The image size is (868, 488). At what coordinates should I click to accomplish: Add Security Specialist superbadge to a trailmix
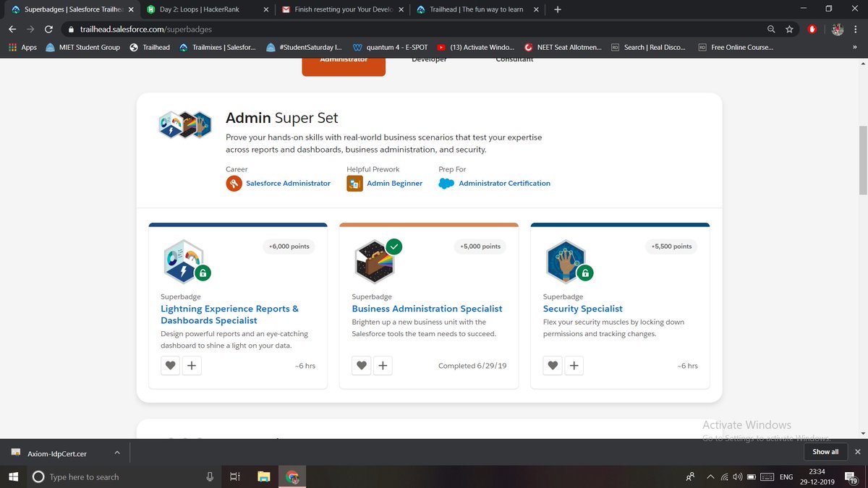click(x=574, y=366)
